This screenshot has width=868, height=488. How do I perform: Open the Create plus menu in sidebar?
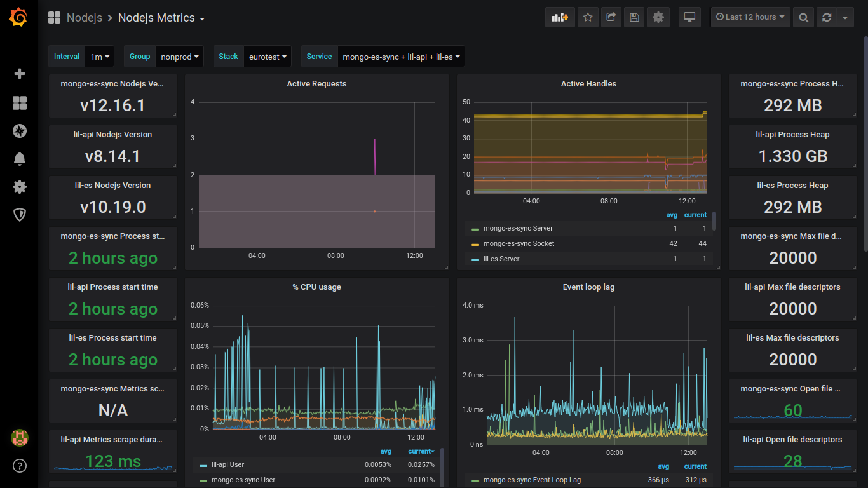click(20, 74)
